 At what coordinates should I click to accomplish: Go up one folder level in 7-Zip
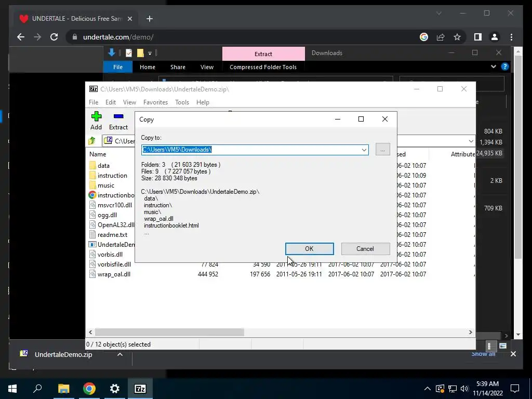click(x=92, y=141)
